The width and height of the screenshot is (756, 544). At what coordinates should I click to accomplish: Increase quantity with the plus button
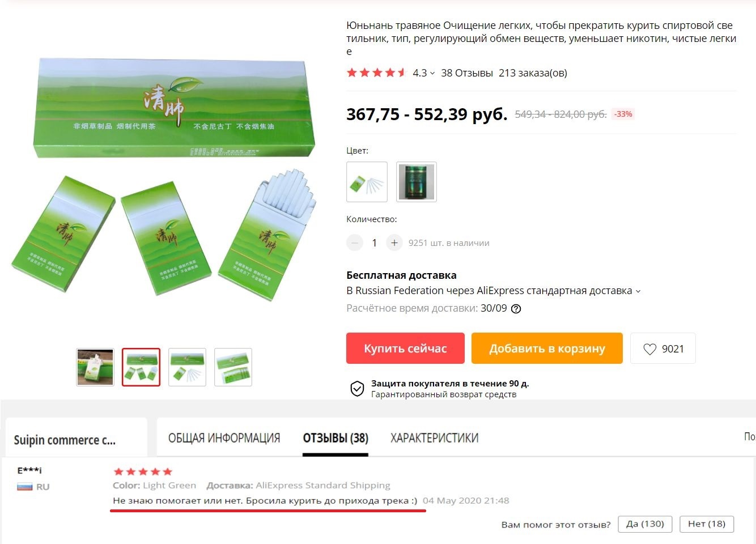394,243
